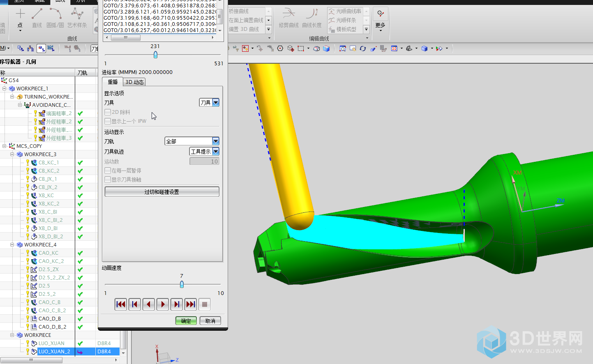Select the Studio Spline (艺术样条) tool
This screenshot has height=364, width=593.
(77, 18)
